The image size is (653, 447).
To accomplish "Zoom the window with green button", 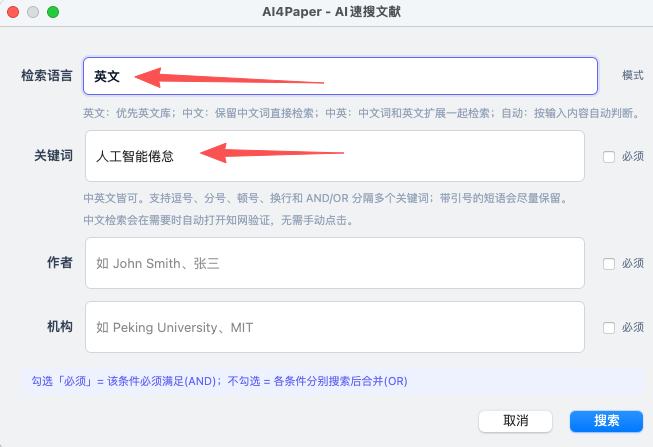I will tap(53, 12).
